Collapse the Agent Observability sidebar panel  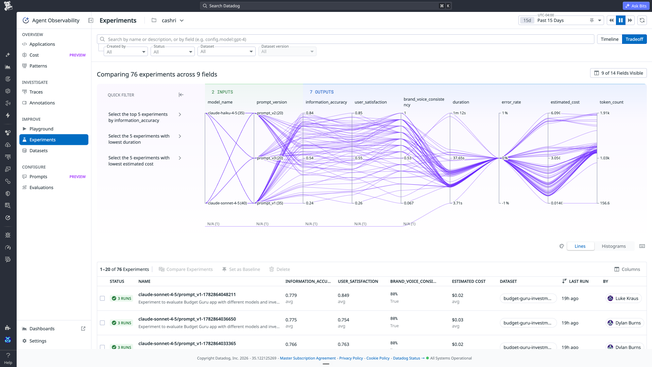[91, 20]
